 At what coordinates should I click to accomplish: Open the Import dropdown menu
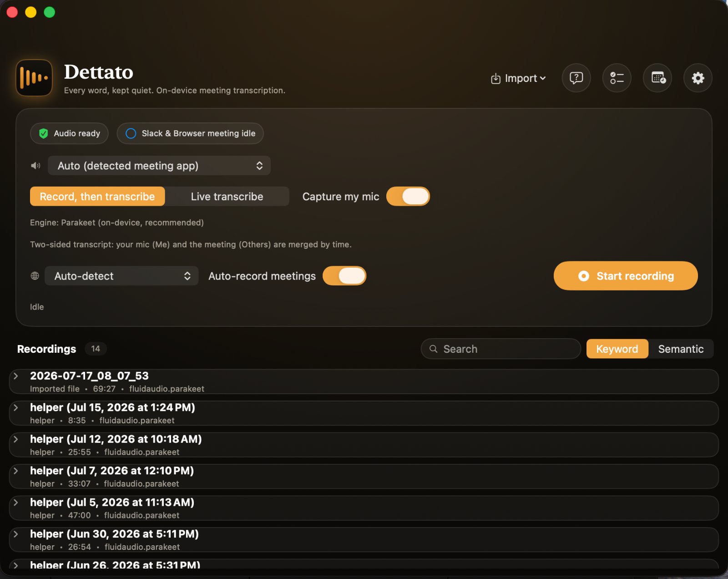(518, 78)
